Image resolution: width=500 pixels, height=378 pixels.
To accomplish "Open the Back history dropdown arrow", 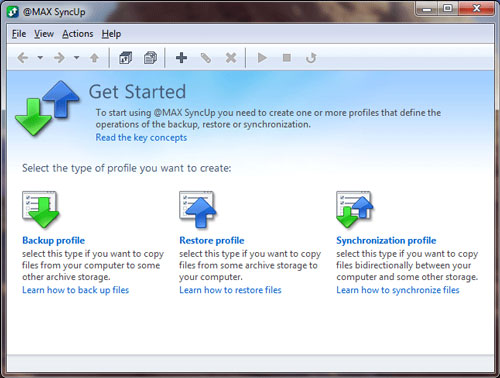I will click(x=40, y=58).
